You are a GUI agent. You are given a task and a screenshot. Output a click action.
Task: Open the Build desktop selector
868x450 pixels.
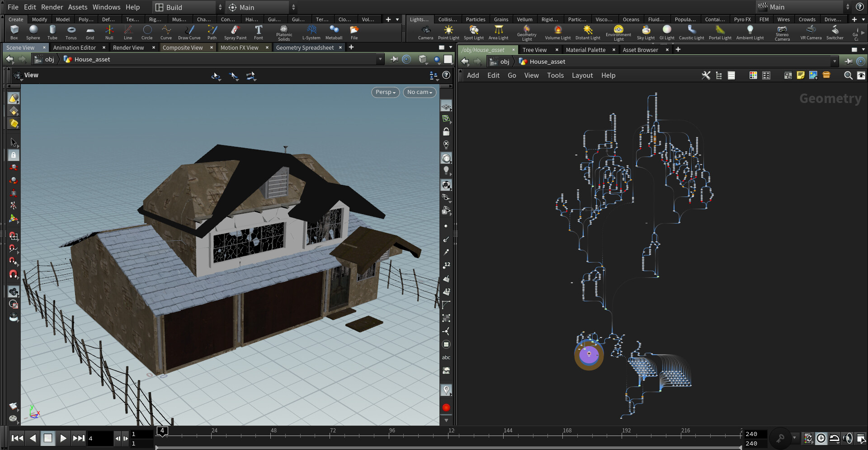click(x=185, y=7)
